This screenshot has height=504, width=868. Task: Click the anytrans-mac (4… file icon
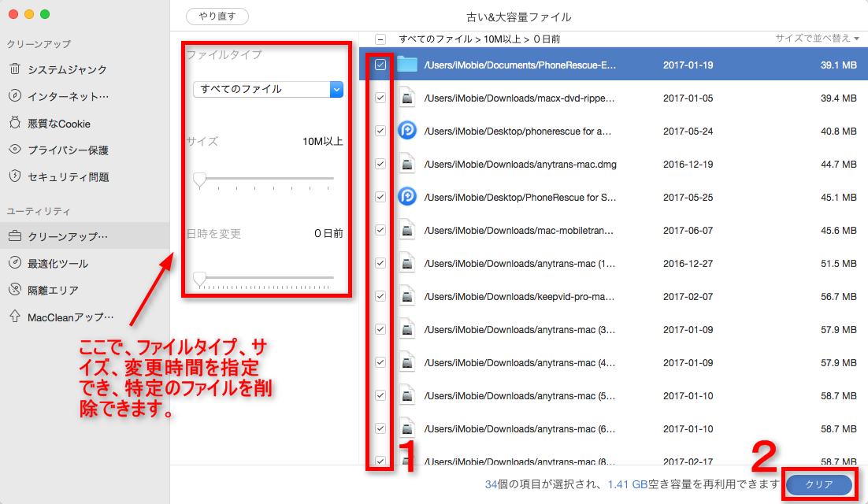407,363
